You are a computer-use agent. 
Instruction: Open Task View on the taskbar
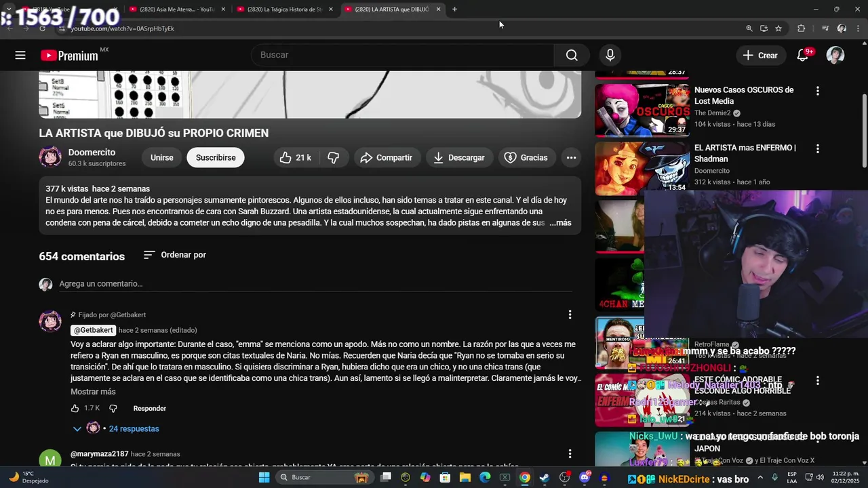click(386, 477)
